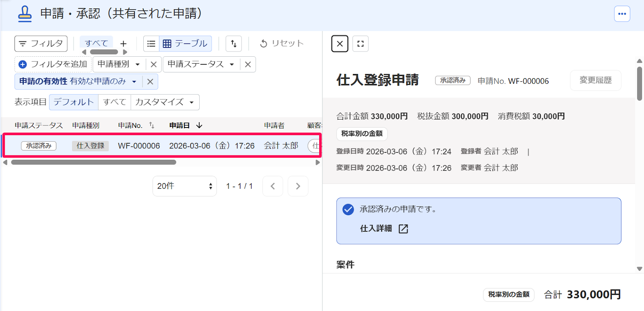The image size is (644, 311).
Task: Add a new filter tab with plus icon
Action: [124, 43]
